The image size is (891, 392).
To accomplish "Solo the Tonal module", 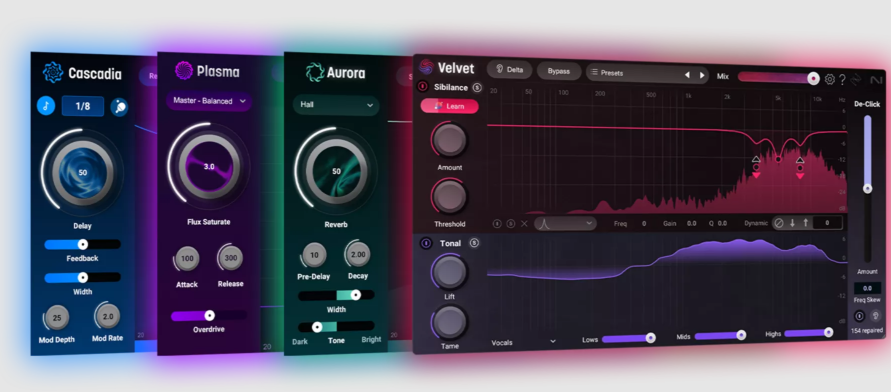I will (474, 243).
